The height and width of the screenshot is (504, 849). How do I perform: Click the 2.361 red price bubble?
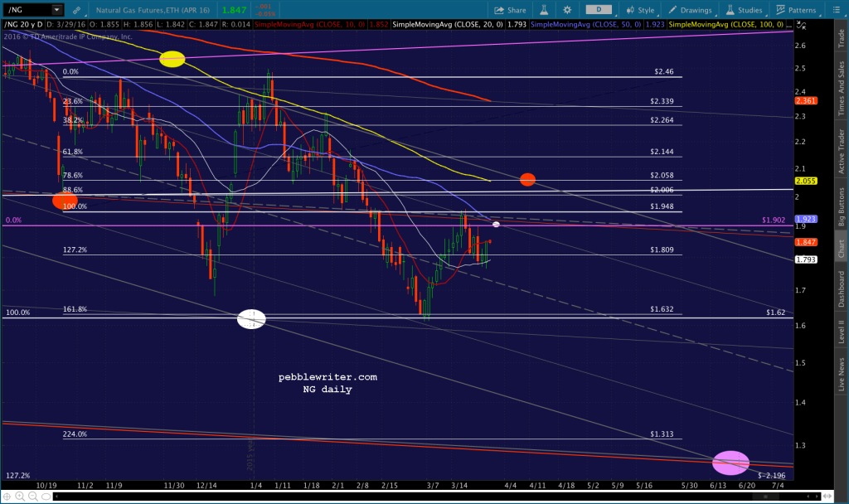[x=806, y=100]
